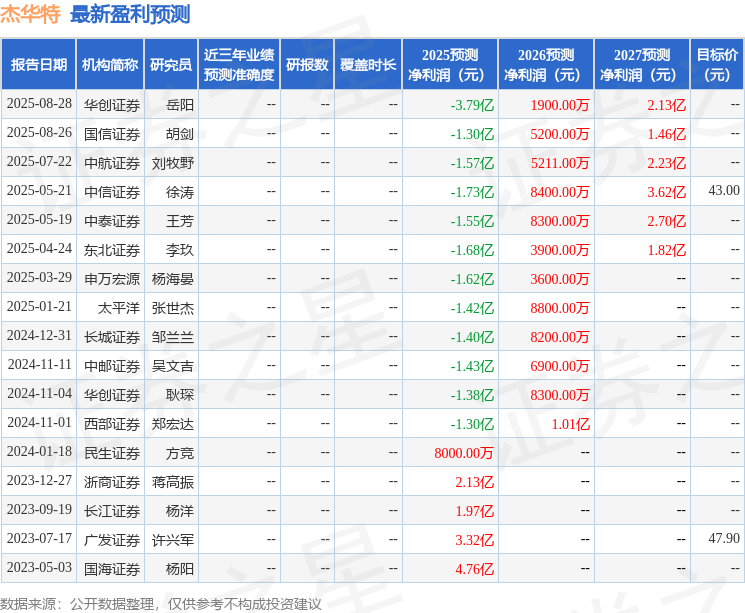Select the 覆盖时长 column header
This screenshot has height=613, width=745.
[368, 65]
